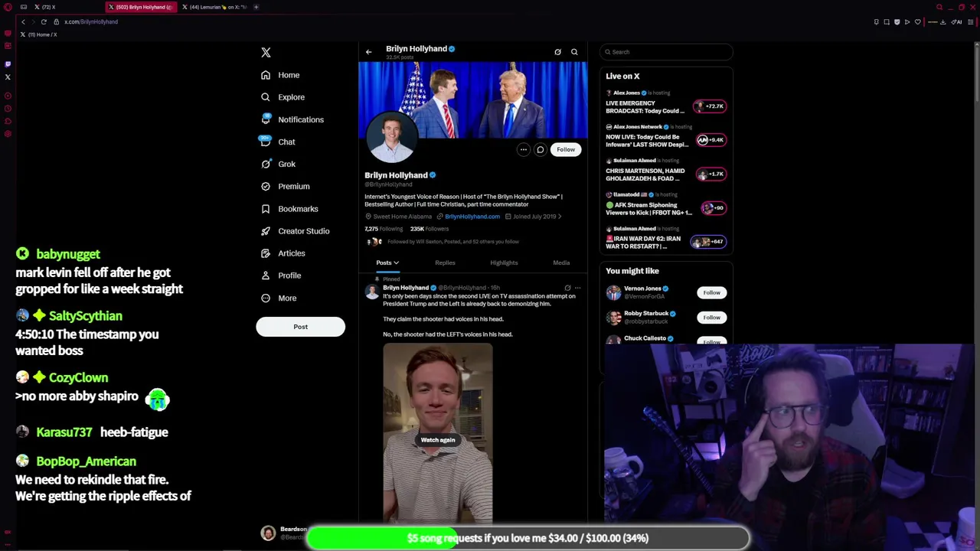Open the pinned post's three-dots menu
Image resolution: width=980 pixels, height=551 pixels.
tap(578, 289)
